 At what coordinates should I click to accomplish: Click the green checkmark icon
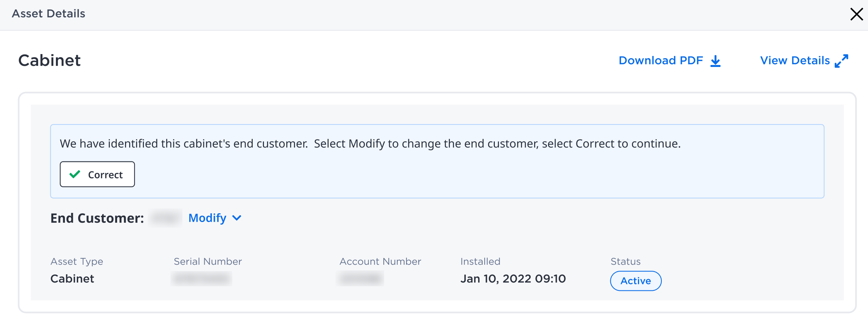[x=75, y=174]
